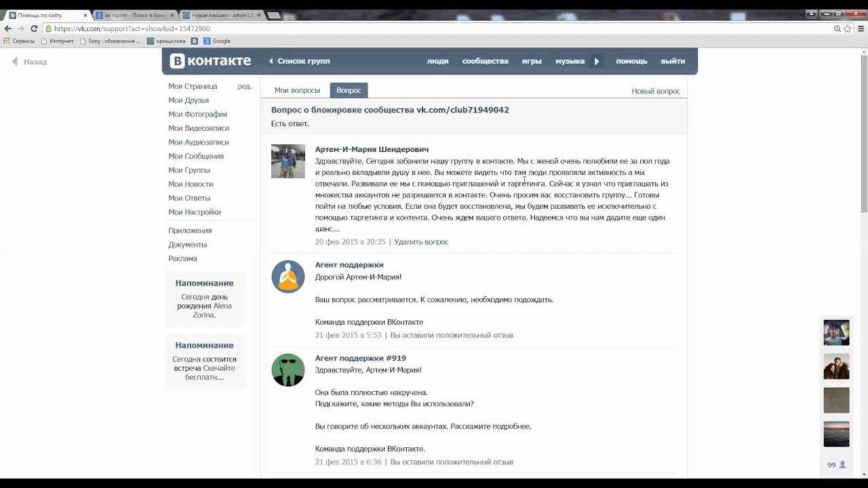868x488 pixels.
Task: Open Документы in sidebar
Action: click(x=188, y=245)
